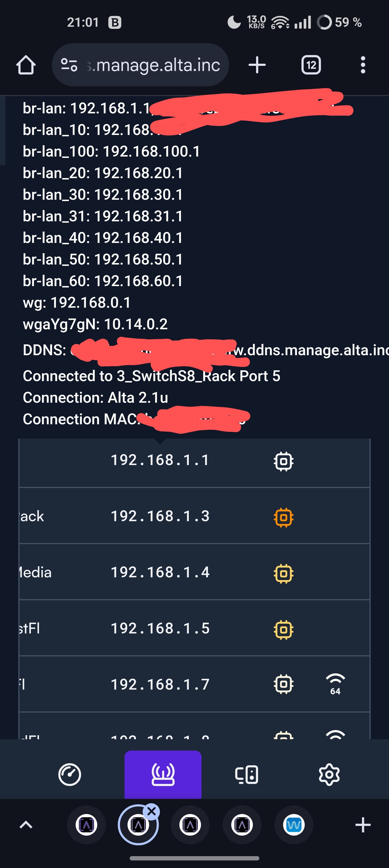Screen dimensions: 389x868
Task: Open site settings icon in address bar
Action: coord(69,65)
